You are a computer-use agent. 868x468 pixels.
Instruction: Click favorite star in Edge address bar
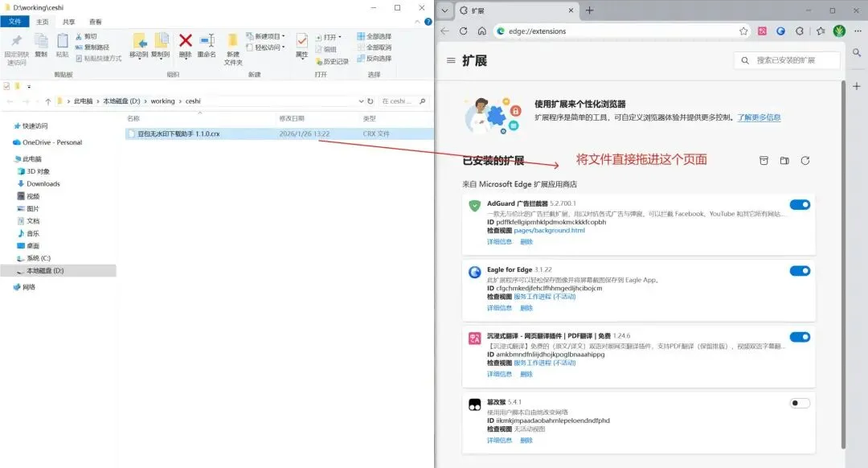(x=743, y=31)
